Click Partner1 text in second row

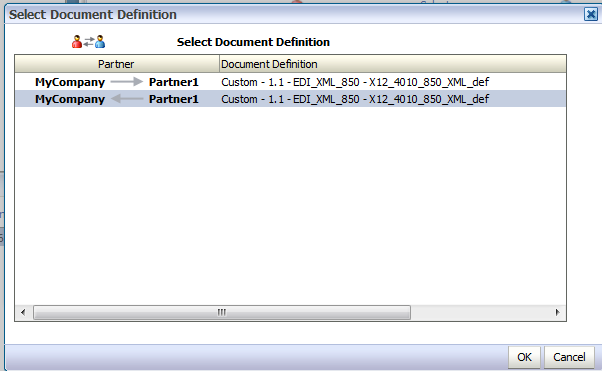pyautogui.click(x=174, y=99)
